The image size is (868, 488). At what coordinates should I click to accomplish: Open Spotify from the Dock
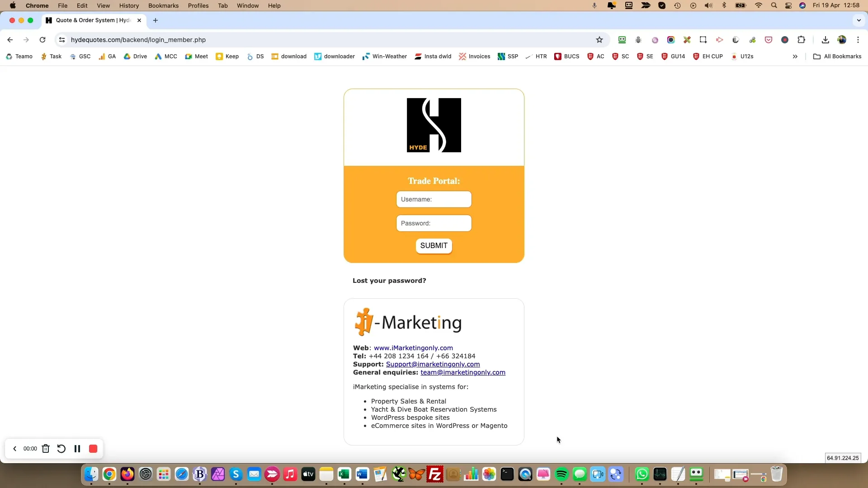tap(561, 474)
